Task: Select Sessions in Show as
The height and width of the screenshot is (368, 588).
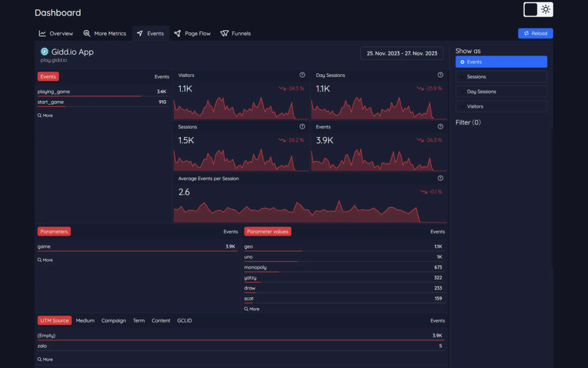Action: (501, 76)
